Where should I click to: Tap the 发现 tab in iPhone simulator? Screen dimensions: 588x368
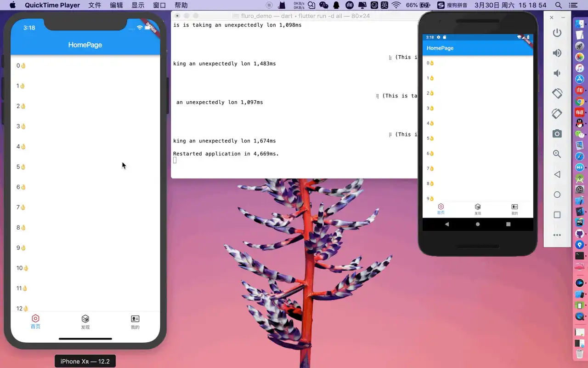click(85, 322)
